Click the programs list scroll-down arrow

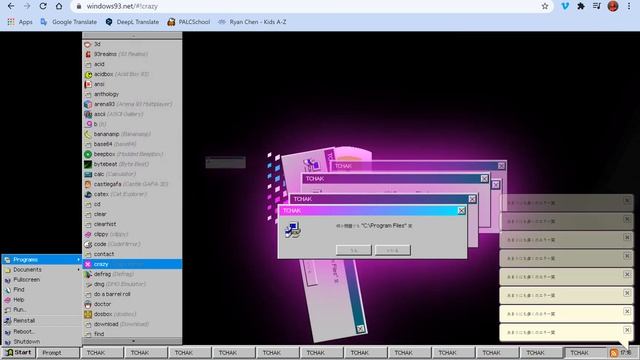pos(132,341)
